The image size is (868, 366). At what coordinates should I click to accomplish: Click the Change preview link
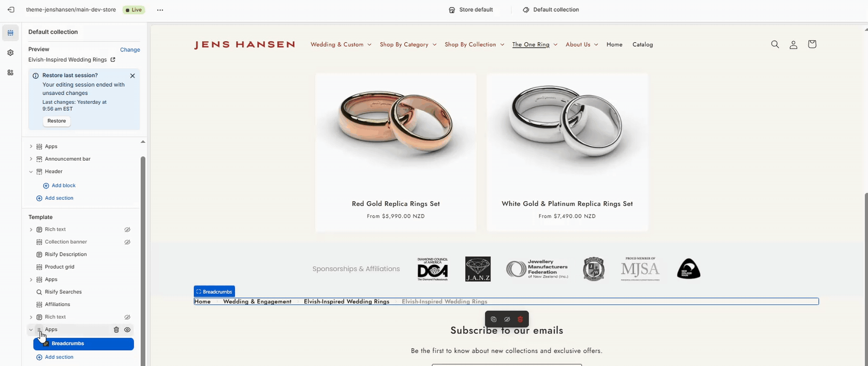(x=130, y=50)
